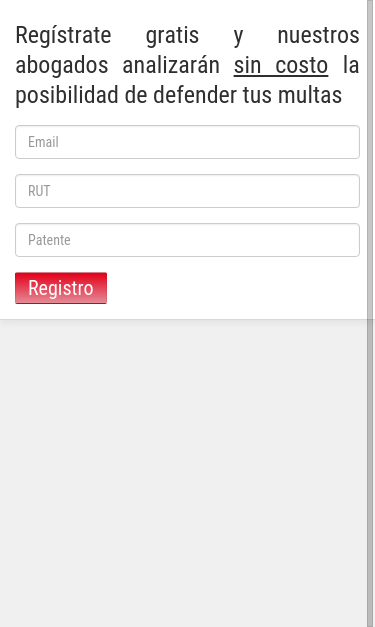The image size is (375, 627).
Task: Submit the form with the Registro button
Action: [61, 288]
